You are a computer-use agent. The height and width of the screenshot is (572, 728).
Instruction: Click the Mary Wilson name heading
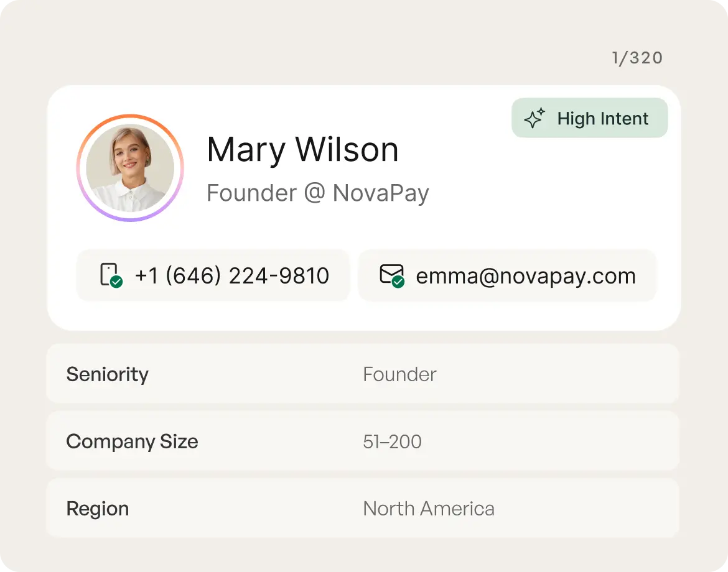pyautogui.click(x=302, y=150)
